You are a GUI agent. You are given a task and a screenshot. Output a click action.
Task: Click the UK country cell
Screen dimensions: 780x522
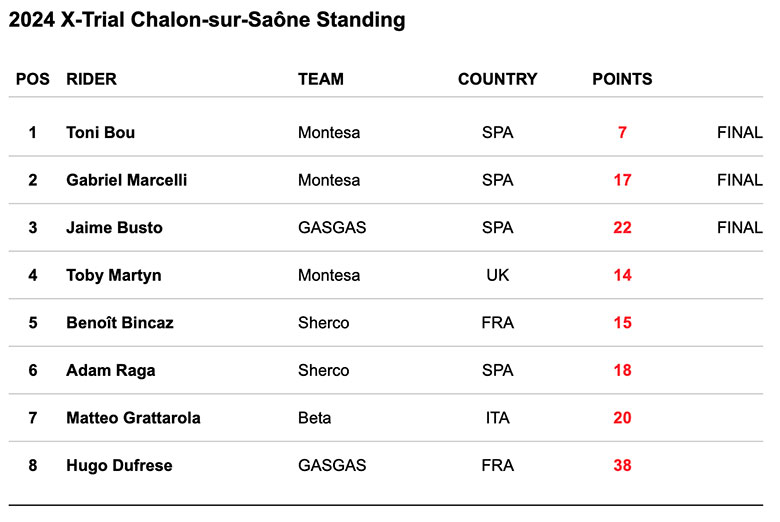click(x=497, y=275)
